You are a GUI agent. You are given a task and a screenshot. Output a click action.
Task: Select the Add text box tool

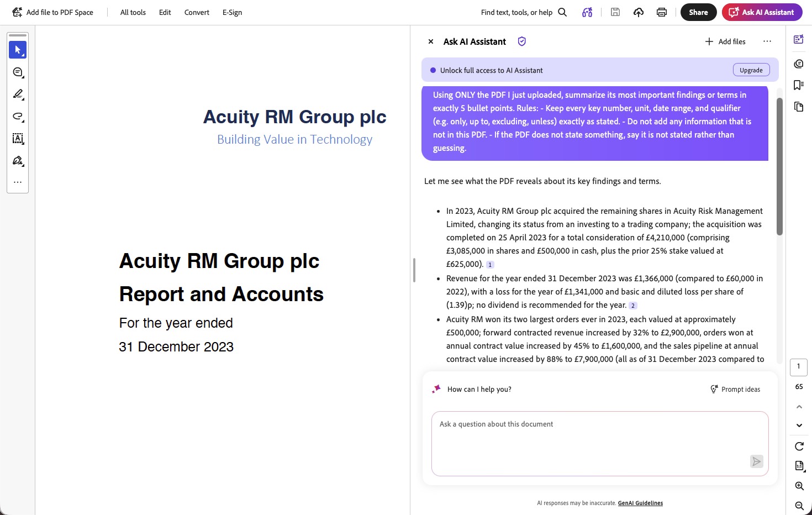pos(18,138)
